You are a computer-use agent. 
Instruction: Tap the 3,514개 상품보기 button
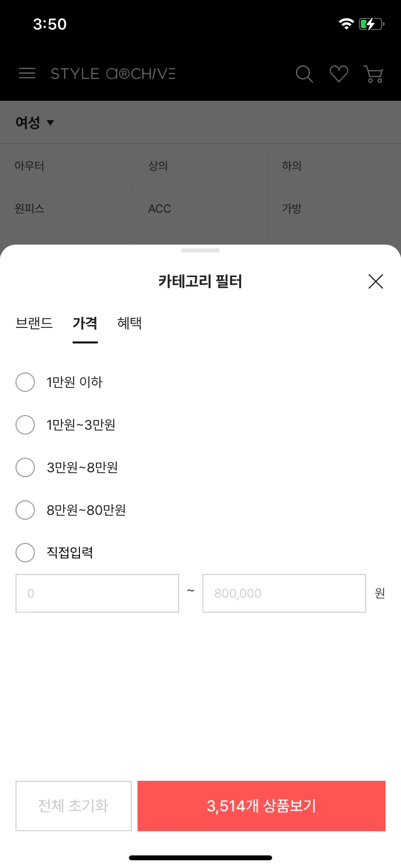(x=262, y=806)
